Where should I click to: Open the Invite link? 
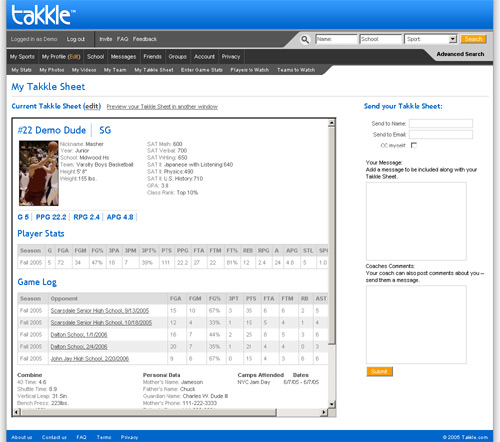point(106,39)
